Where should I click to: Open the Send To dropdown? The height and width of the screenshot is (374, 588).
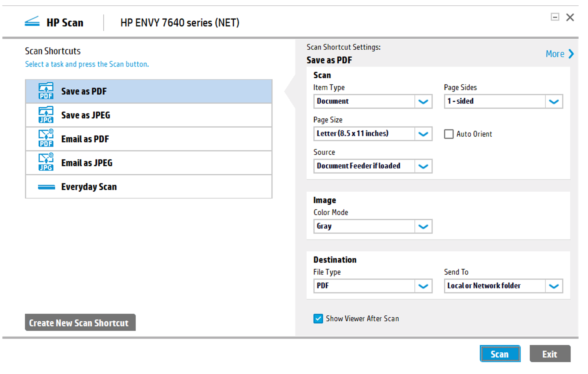(503, 286)
